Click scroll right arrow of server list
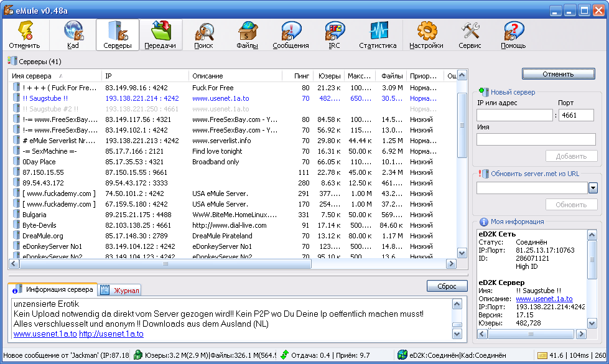609x364 pixels. 451,264
